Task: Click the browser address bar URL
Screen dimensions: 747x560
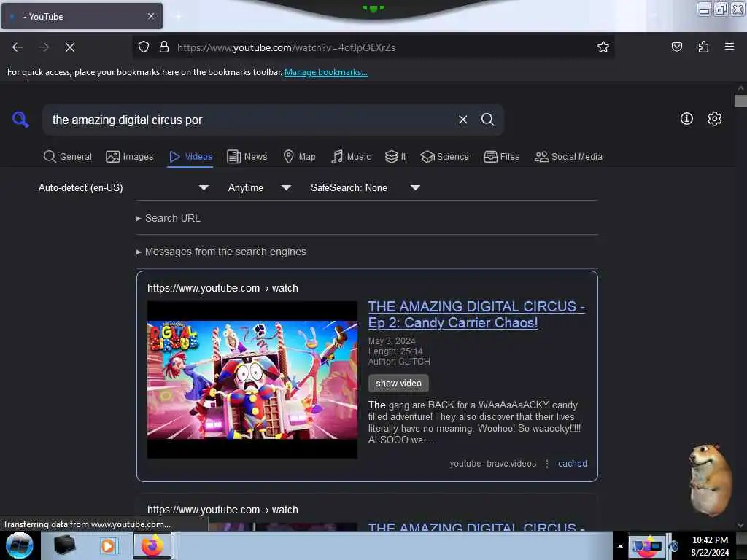Action: (286, 47)
